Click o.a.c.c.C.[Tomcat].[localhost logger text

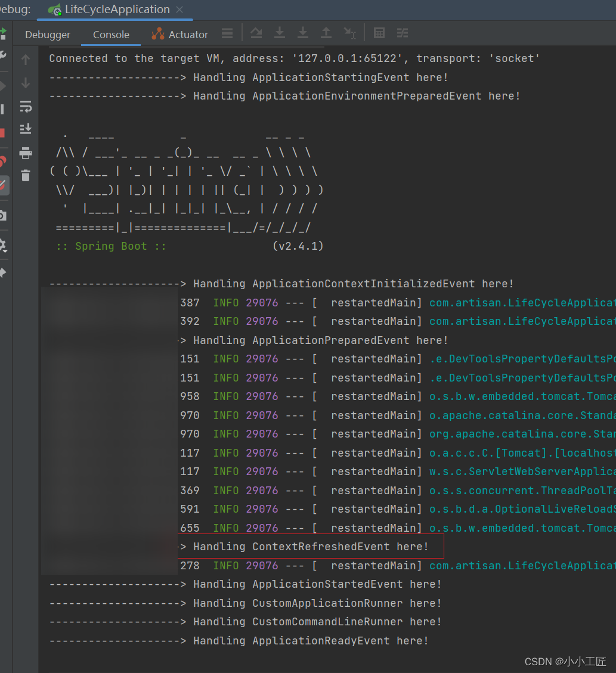(x=522, y=453)
